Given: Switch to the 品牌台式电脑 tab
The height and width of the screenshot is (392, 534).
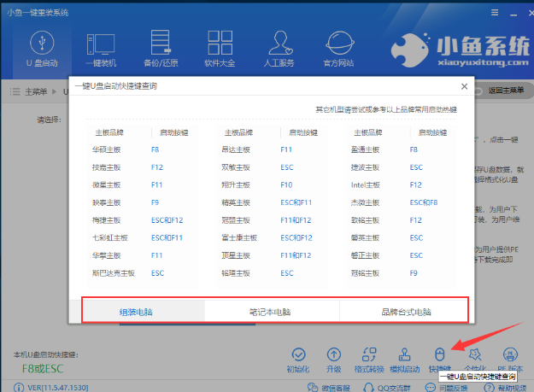Looking at the screenshot, I should [x=405, y=312].
